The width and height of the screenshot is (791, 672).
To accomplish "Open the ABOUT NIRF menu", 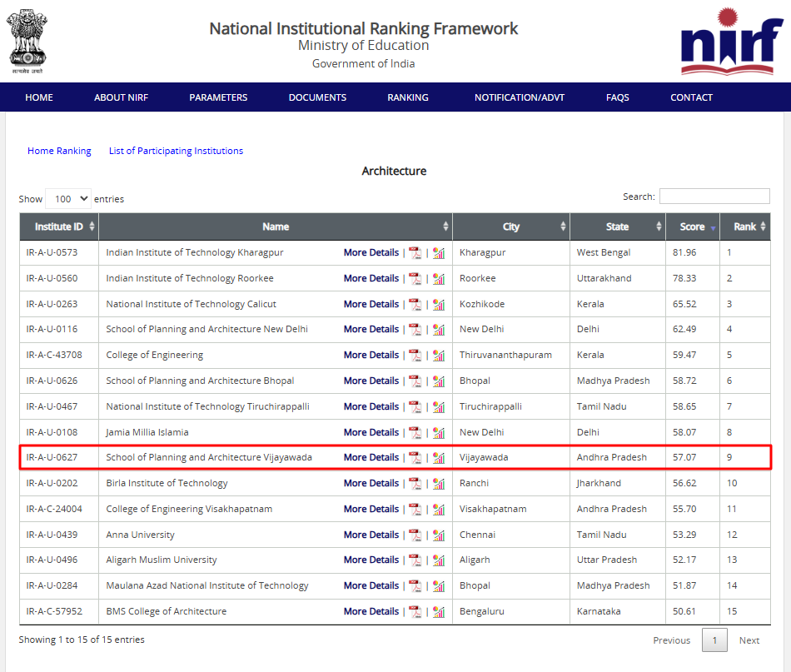I will coord(121,97).
